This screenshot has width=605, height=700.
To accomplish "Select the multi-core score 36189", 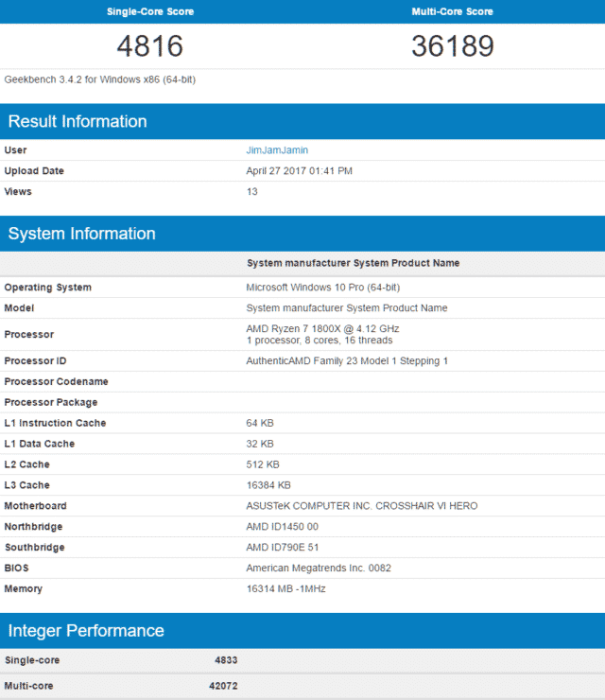I will [453, 46].
